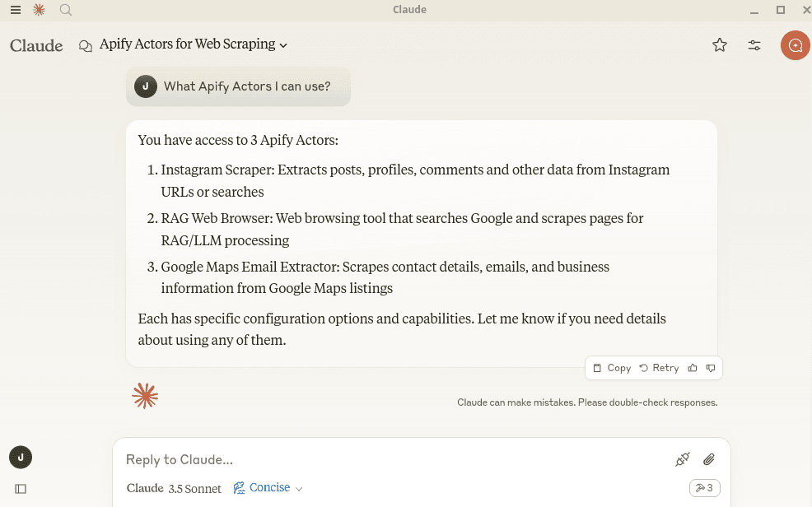The image size is (812, 507).
Task: Click the chat bubbles icon beside the title
Action: 86,46
